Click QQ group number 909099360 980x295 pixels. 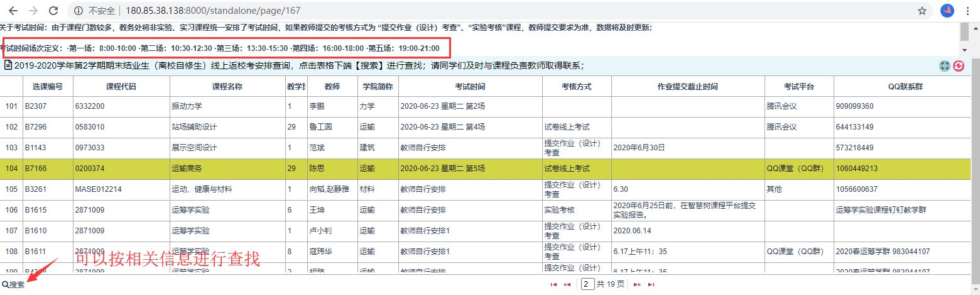tap(855, 106)
